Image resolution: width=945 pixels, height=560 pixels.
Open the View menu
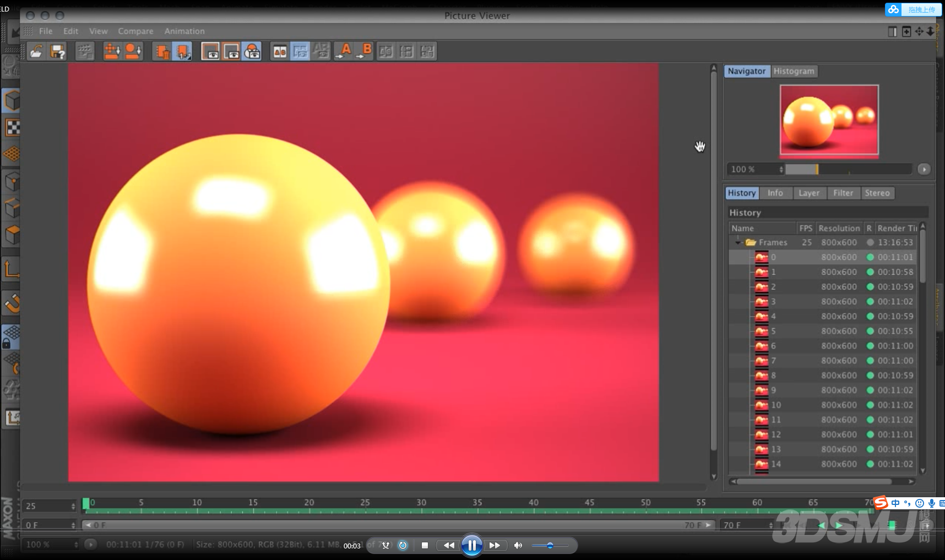pyautogui.click(x=99, y=31)
